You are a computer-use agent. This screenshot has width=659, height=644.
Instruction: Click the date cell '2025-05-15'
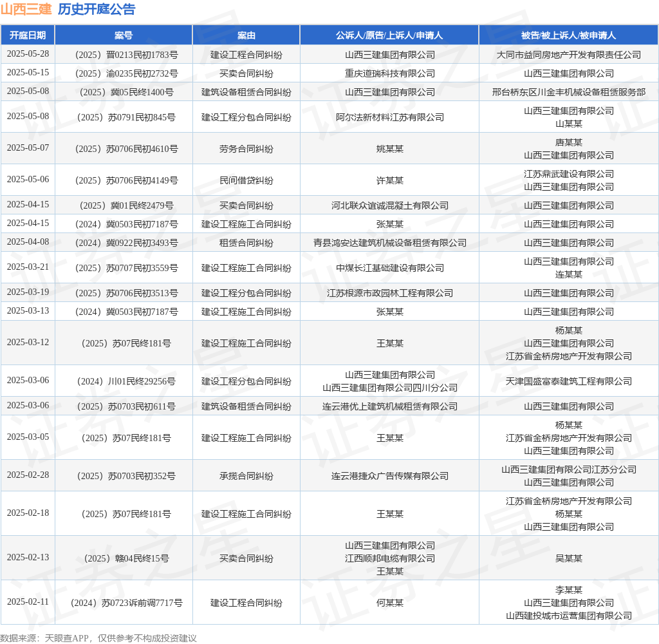28,72
